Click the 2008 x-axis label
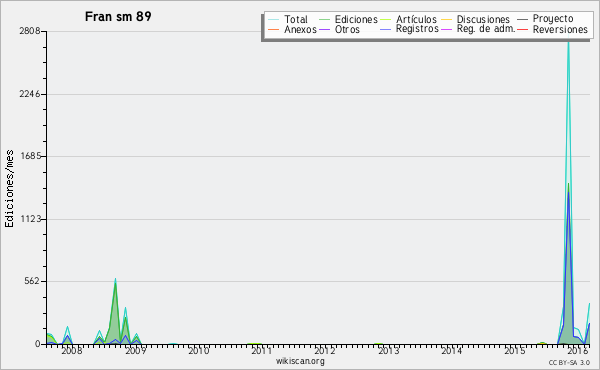This screenshot has height=370, width=600. tap(72, 351)
